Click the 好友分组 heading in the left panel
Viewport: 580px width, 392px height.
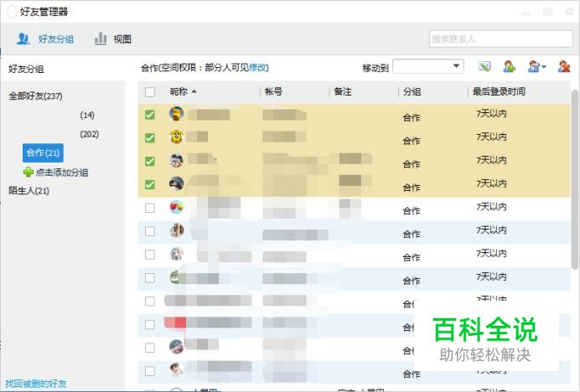(x=26, y=69)
